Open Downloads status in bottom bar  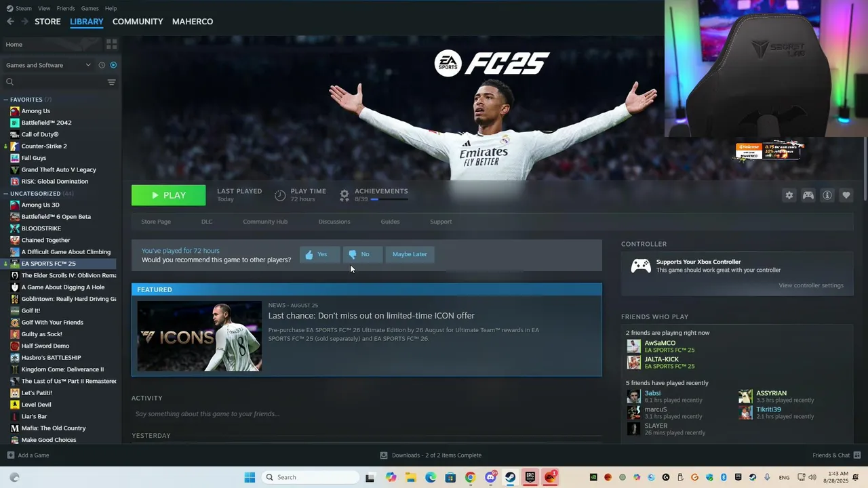click(431, 455)
